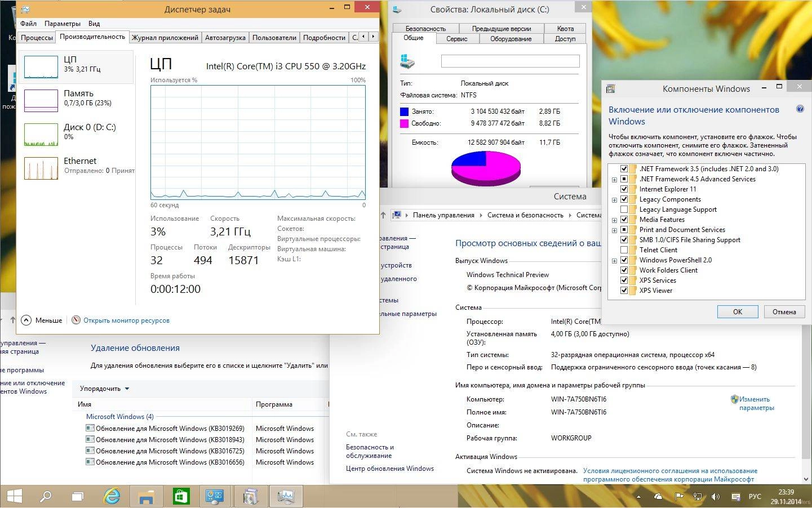Click the shield icon beside Изменить параметры
This screenshot has height=508, width=812.
[734, 399]
